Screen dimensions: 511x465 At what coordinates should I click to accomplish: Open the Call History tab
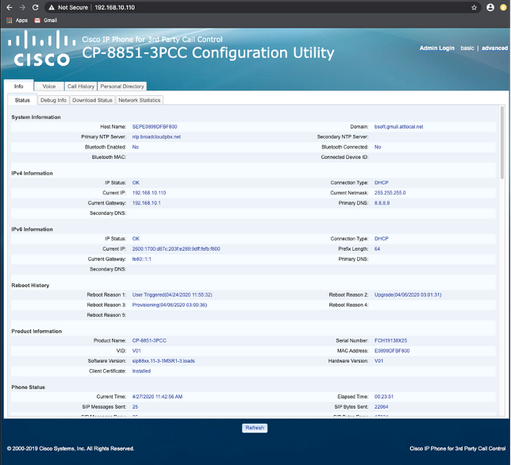pos(81,86)
